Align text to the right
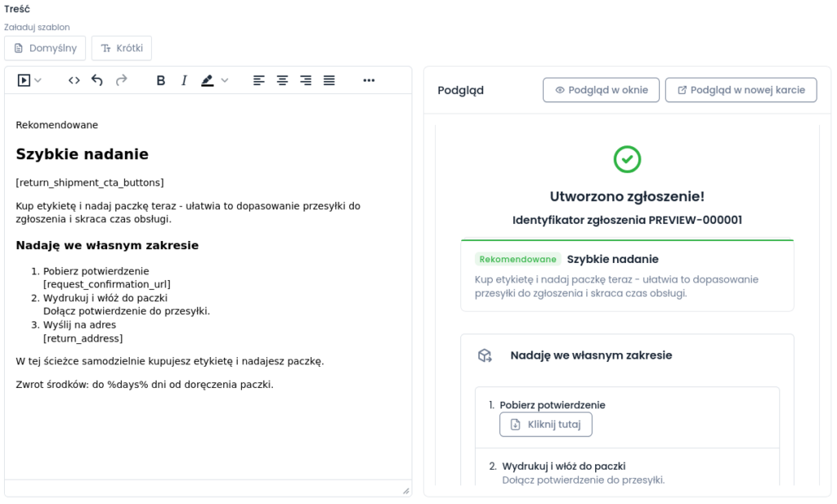This screenshot has height=504, width=837. coord(306,80)
